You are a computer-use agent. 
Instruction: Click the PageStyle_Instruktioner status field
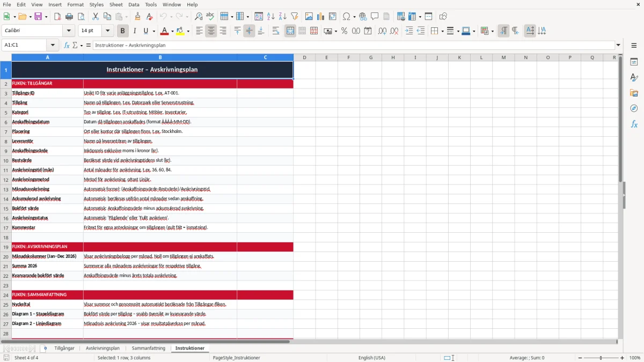click(x=237, y=358)
